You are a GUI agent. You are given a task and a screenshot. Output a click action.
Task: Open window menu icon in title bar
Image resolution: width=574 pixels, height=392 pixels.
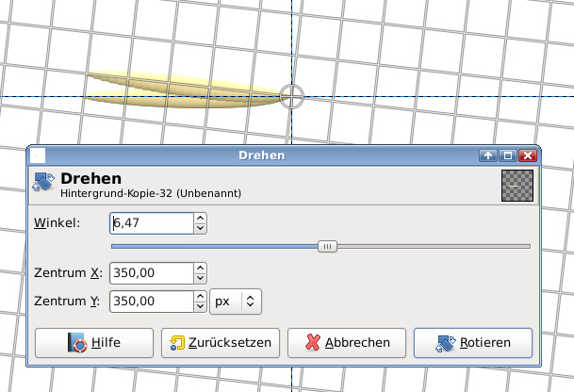pos(38,155)
